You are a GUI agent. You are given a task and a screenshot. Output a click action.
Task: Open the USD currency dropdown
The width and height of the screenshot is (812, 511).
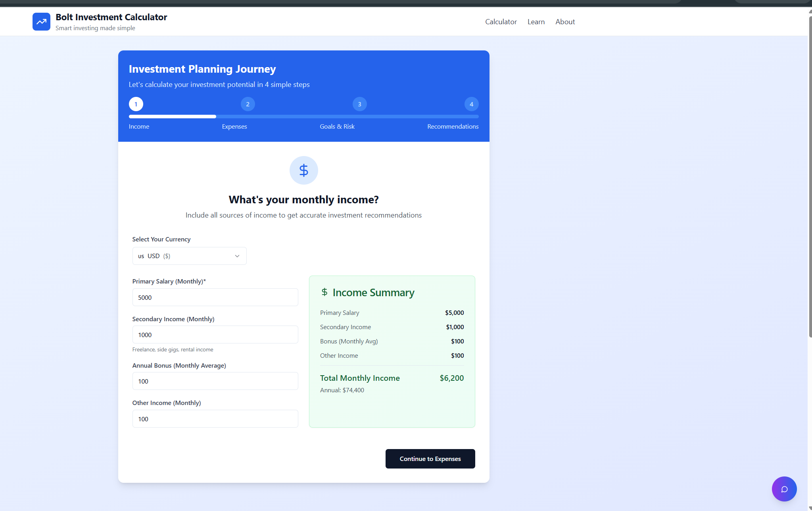[189, 256]
